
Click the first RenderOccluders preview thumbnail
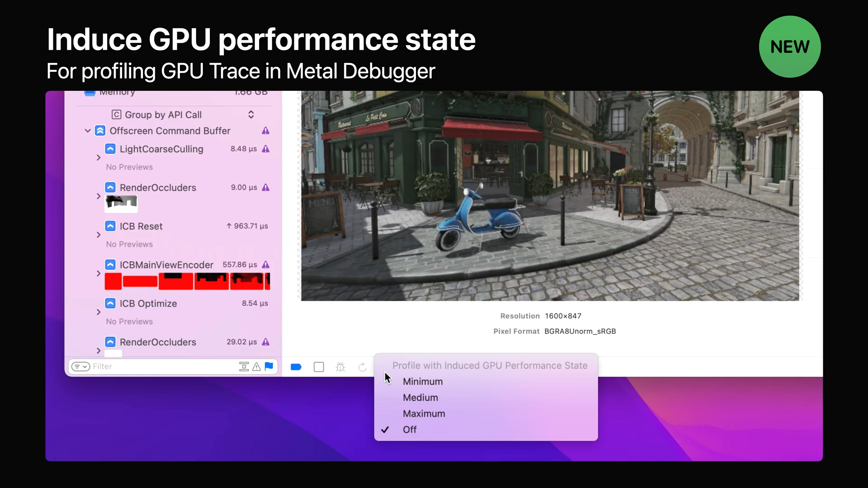(121, 203)
